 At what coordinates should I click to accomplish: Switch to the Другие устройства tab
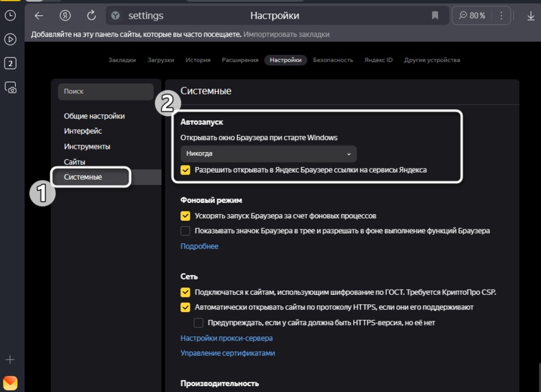point(432,60)
